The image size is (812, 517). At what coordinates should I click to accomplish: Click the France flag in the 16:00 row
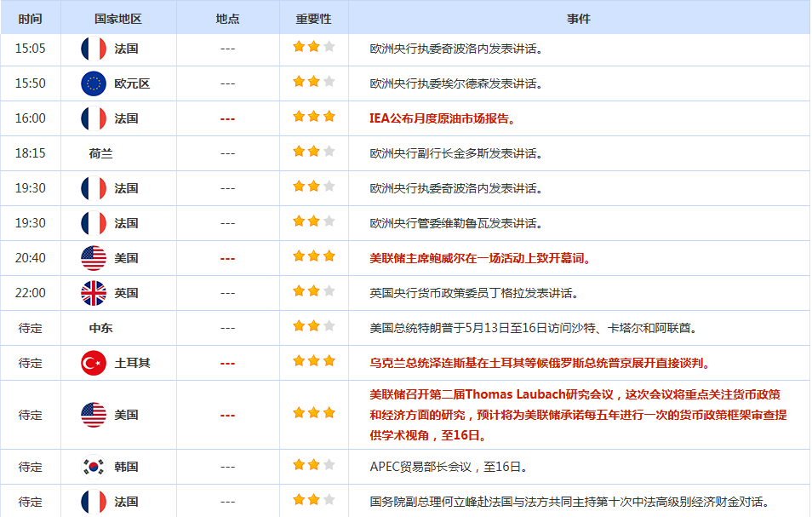click(94, 118)
